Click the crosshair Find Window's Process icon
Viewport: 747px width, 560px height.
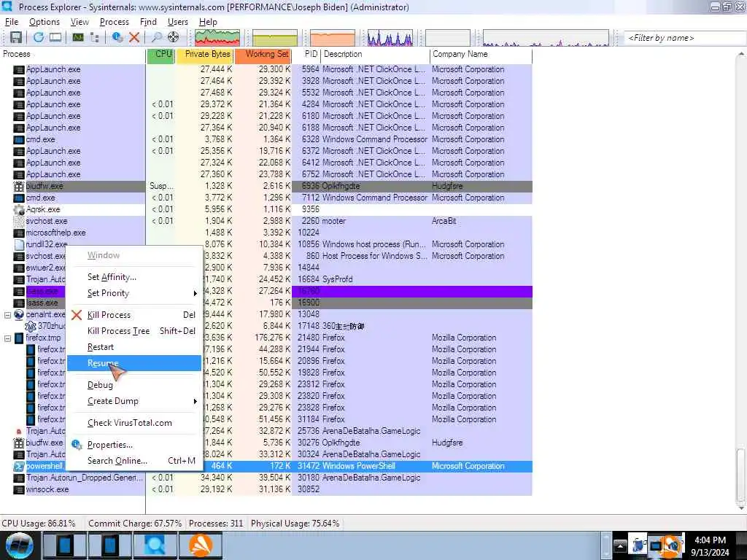pyautogui.click(x=174, y=37)
